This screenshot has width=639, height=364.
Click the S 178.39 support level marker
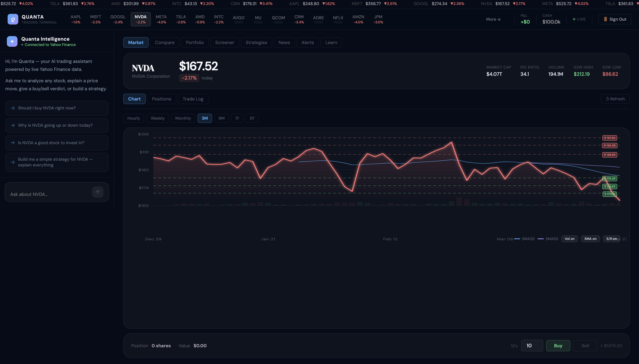610,179
